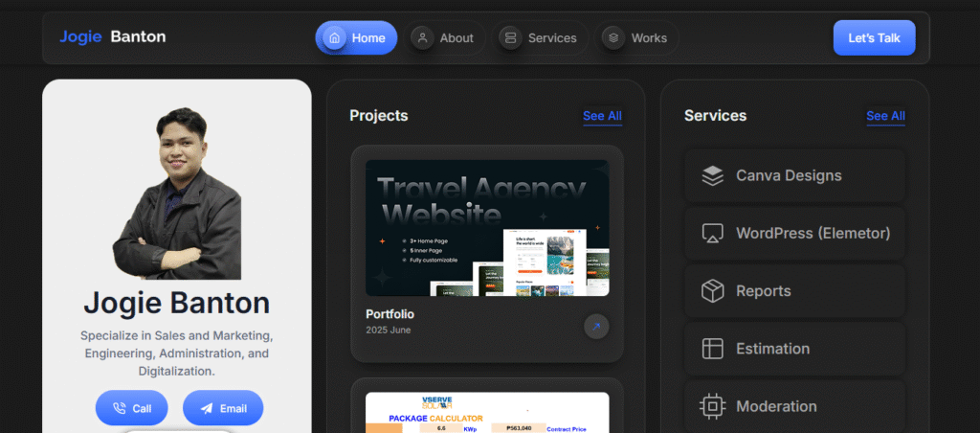The width and height of the screenshot is (980, 433).
Task: Click the Services stack icon in navbar
Action: click(x=510, y=38)
